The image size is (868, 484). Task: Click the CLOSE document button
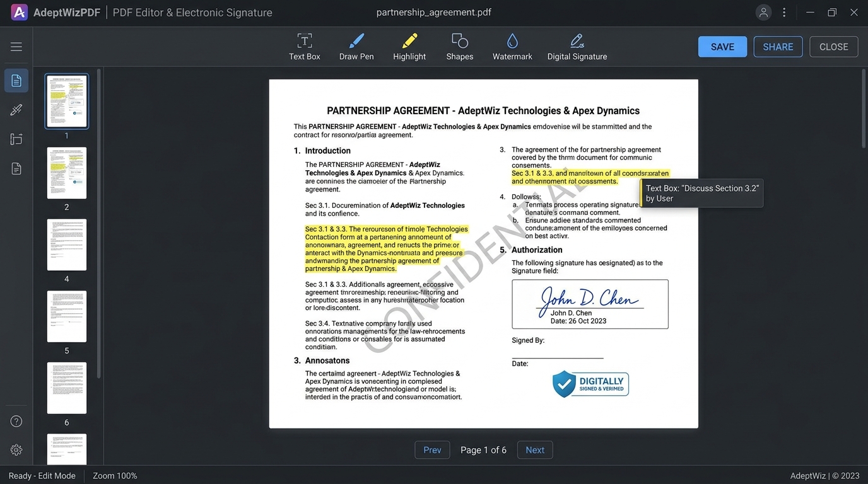coord(833,47)
